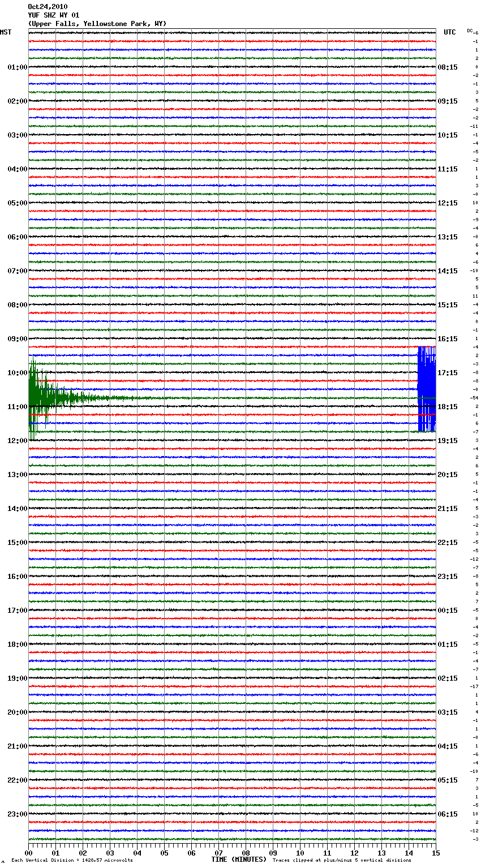Image resolution: width=481 pixels, height=868 pixels.
Task: Select the 14:00 MST time label
Action: 18,509
